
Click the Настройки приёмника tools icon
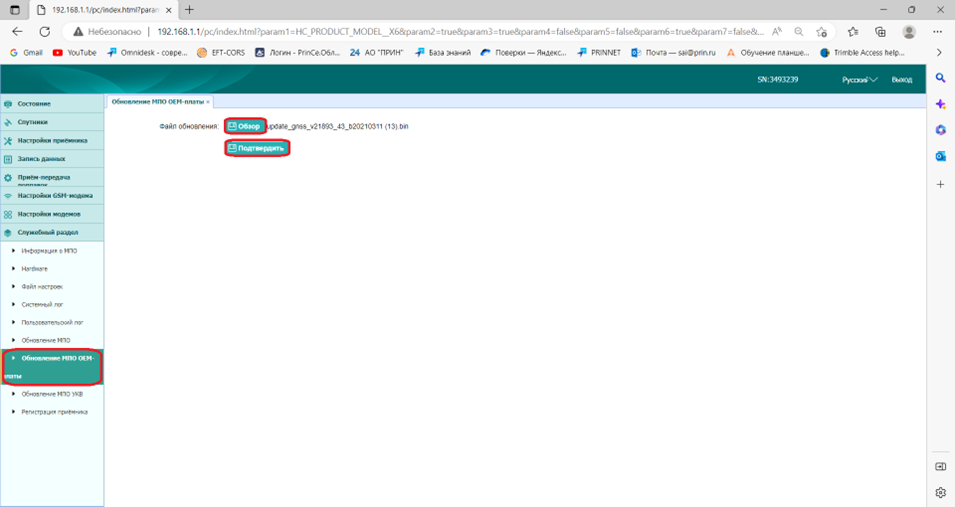coord(8,141)
